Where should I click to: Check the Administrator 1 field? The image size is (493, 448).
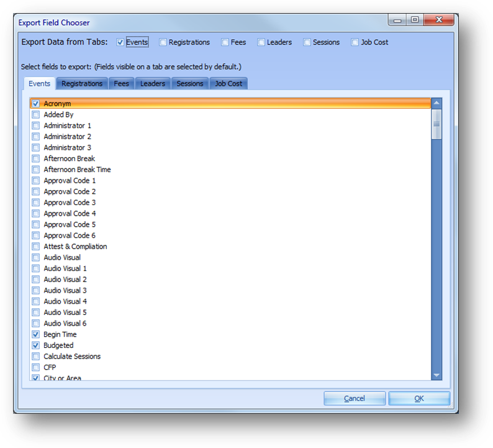point(36,126)
